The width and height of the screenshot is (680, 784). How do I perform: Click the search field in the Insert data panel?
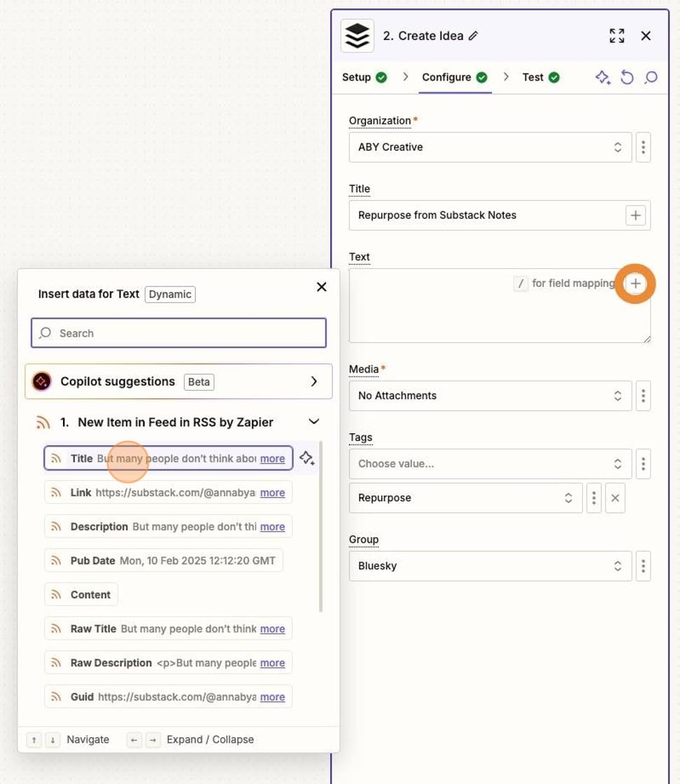(178, 332)
